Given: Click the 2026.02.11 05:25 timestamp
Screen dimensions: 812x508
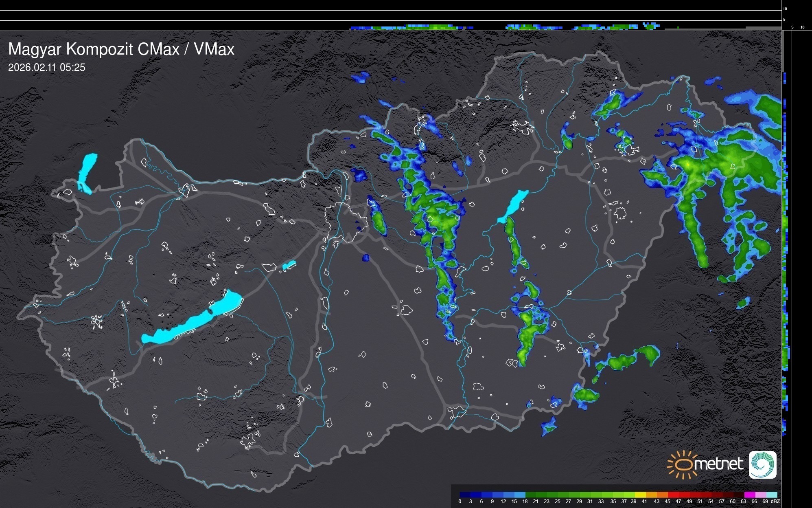Looking at the screenshot, I should coord(46,68).
